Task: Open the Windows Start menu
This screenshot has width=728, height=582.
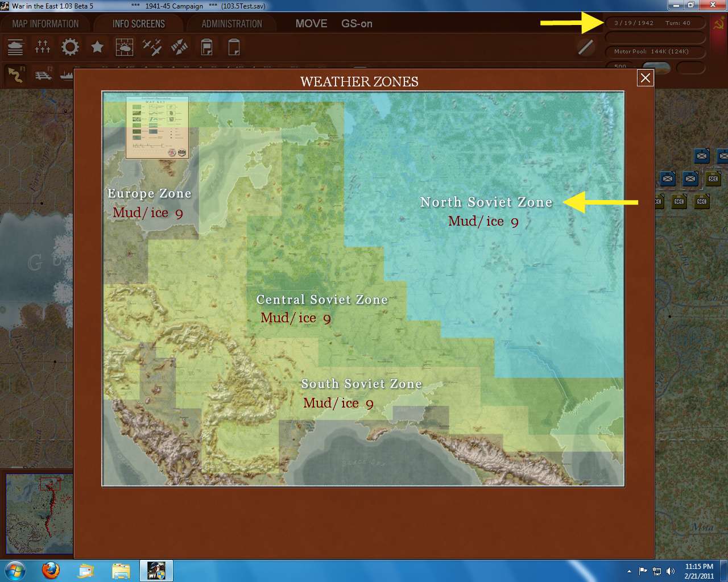Action: [15, 570]
